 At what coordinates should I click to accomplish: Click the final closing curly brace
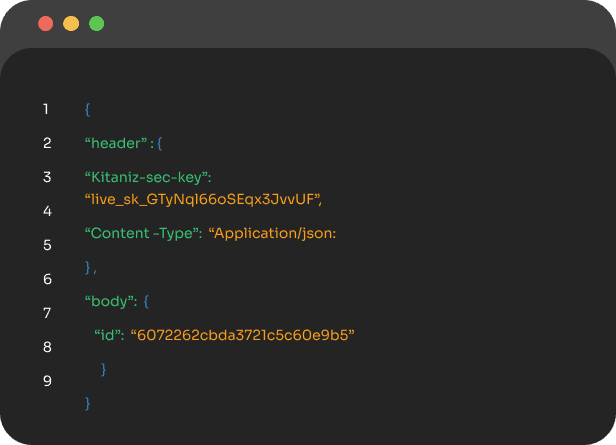88,403
